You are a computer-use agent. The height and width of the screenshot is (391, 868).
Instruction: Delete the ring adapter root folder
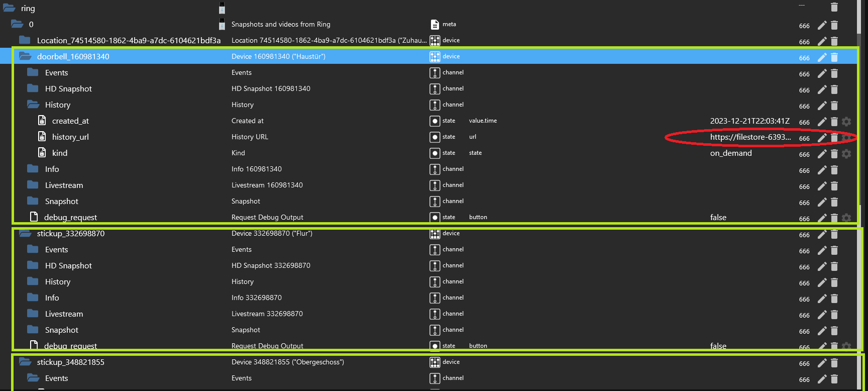click(x=834, y=7)
